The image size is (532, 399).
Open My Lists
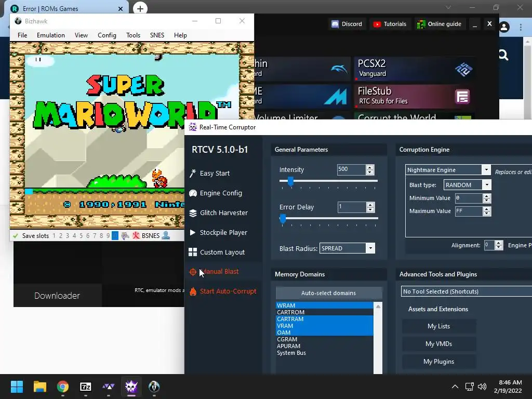click(438, 326)
